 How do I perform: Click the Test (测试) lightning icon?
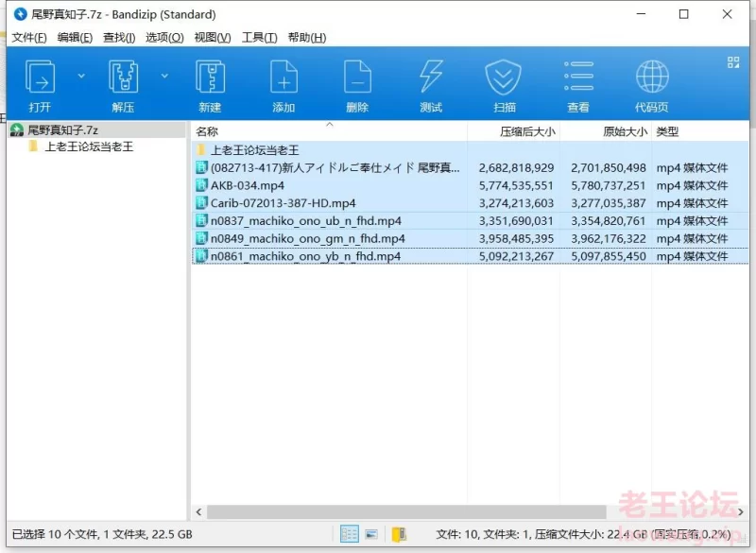[431, 77]
